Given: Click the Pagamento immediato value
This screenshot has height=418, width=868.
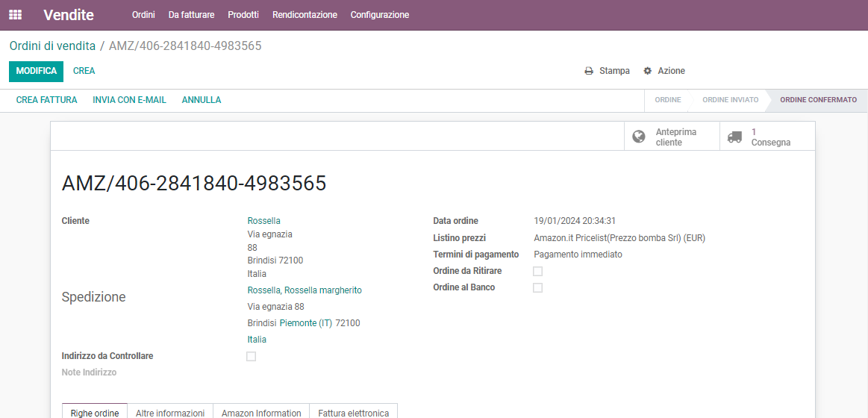Looking at the screenshot, I should [578, 255].
